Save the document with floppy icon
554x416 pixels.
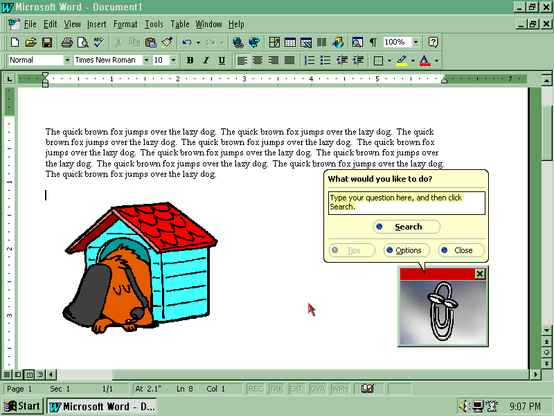point(47,42)
